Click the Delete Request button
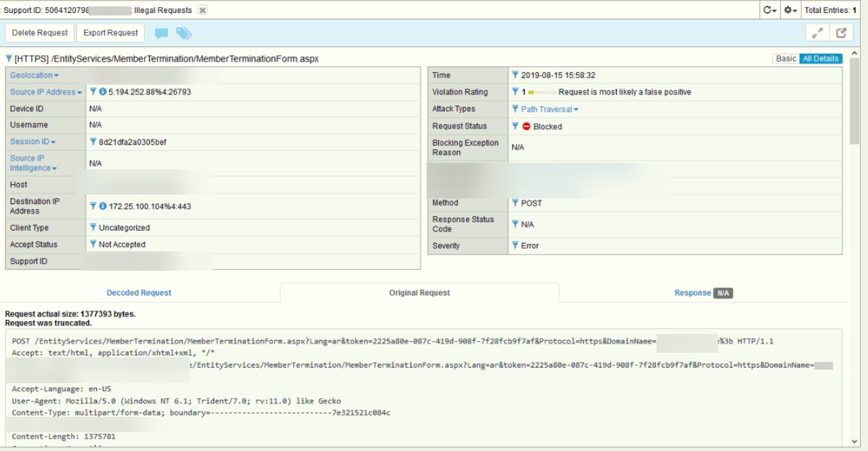Screen dimensions: 868x451 (39, 33)
